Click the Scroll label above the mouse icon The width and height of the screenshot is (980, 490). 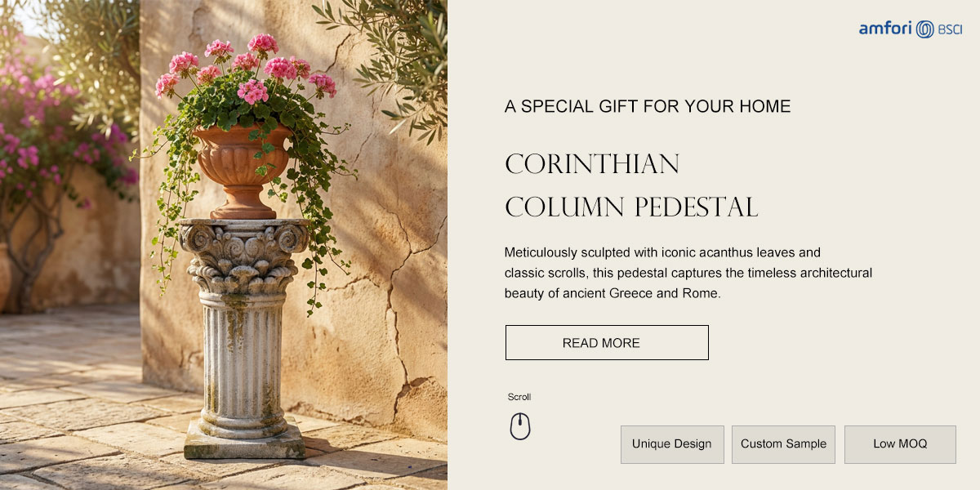(519, 397)
